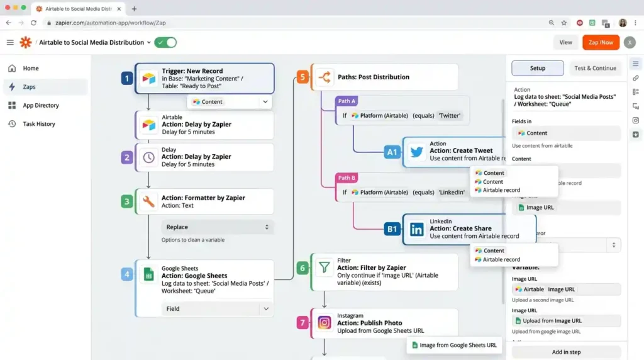Toggle the Zap on/off switch
Image resolution: width=644 pixels, height=360 pixels.
[165, 42]
